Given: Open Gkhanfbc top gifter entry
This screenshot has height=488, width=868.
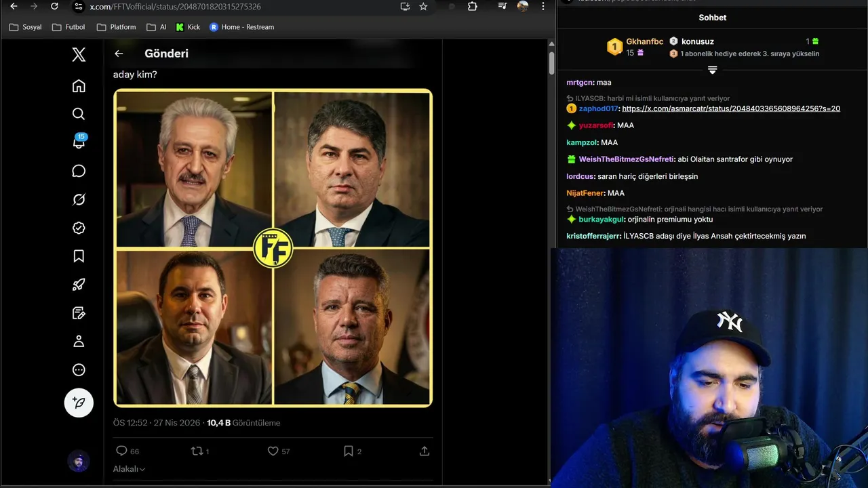Looking at the screenshot, I should click(635, 47).
